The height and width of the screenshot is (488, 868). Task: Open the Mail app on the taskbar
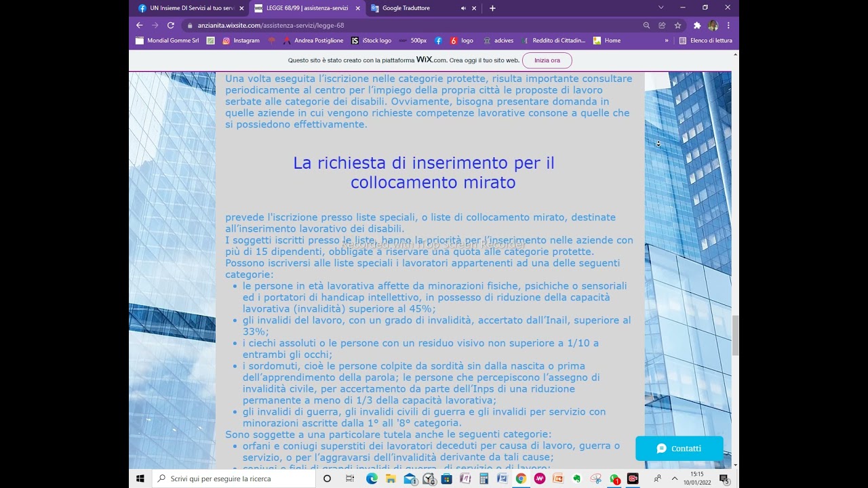click(x=410, y=479)
